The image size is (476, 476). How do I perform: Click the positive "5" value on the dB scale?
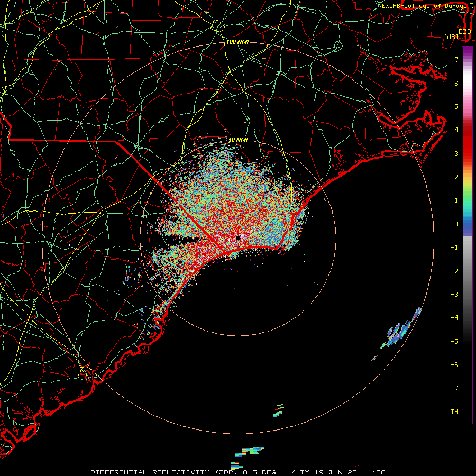[456, 106]
